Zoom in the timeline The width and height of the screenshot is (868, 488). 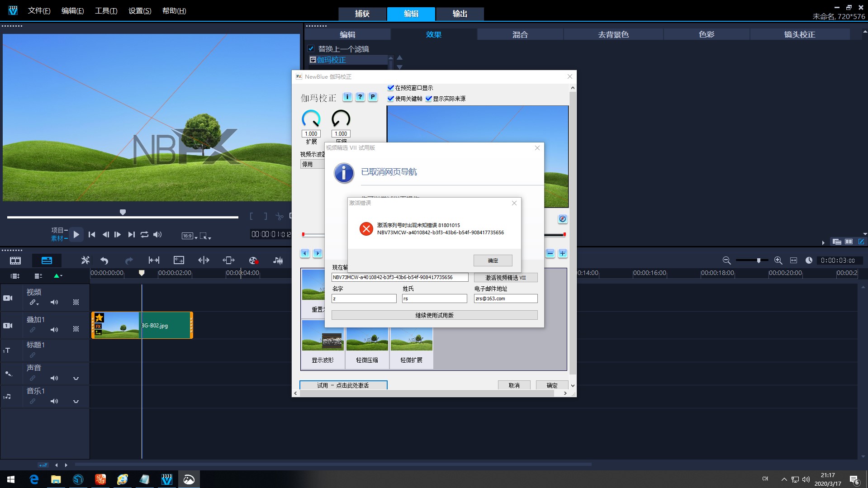click(x=778, y=261)
